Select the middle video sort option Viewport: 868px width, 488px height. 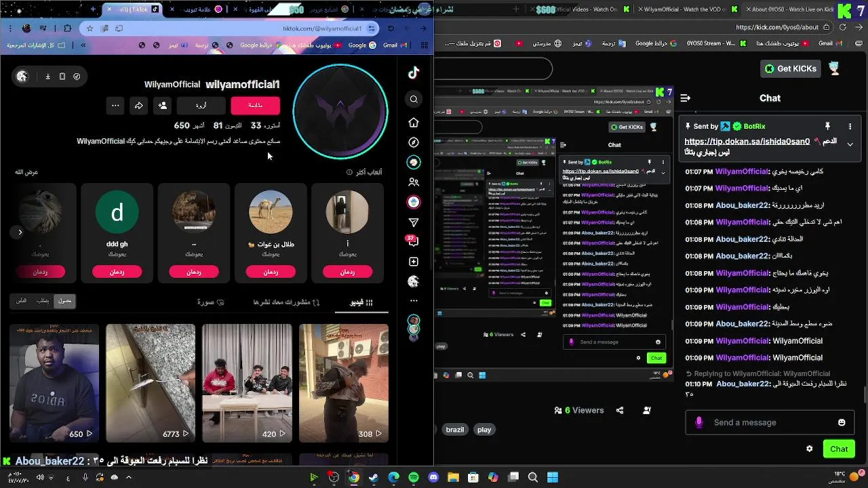pos(43,301)
